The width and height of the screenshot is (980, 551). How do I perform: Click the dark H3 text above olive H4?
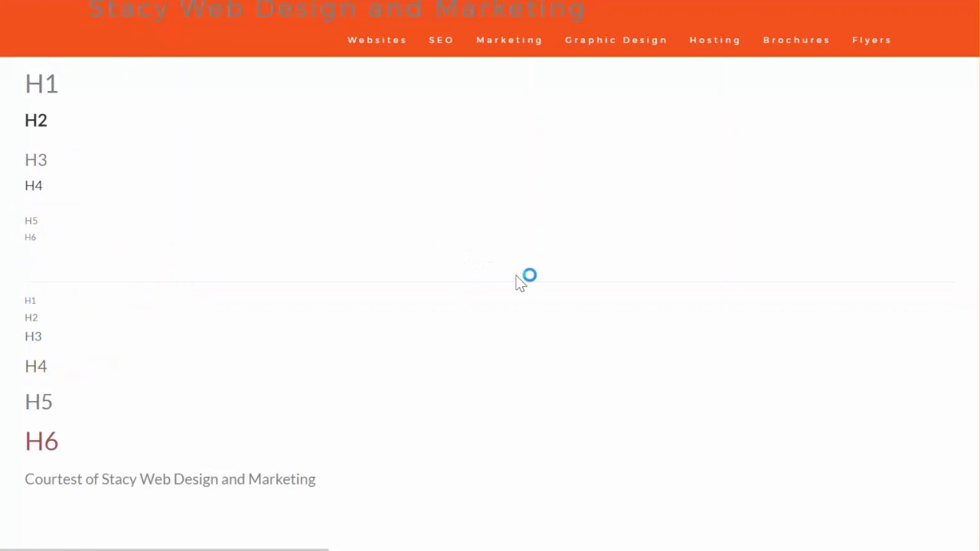pos(33,337)
